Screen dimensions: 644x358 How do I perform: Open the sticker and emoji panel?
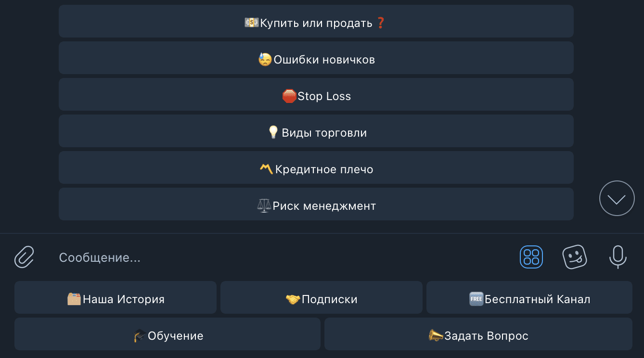coord(575,257)
